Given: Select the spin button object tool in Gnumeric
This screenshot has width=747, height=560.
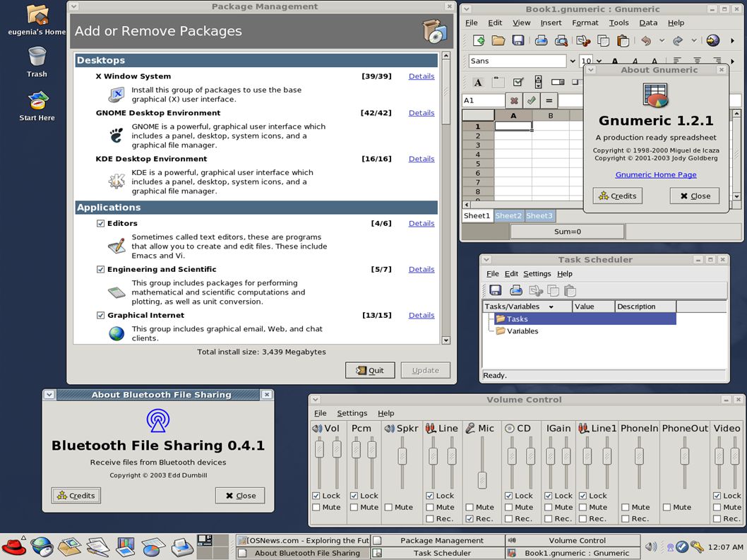Looking at the screenshot, I should (x=538, y=83).
